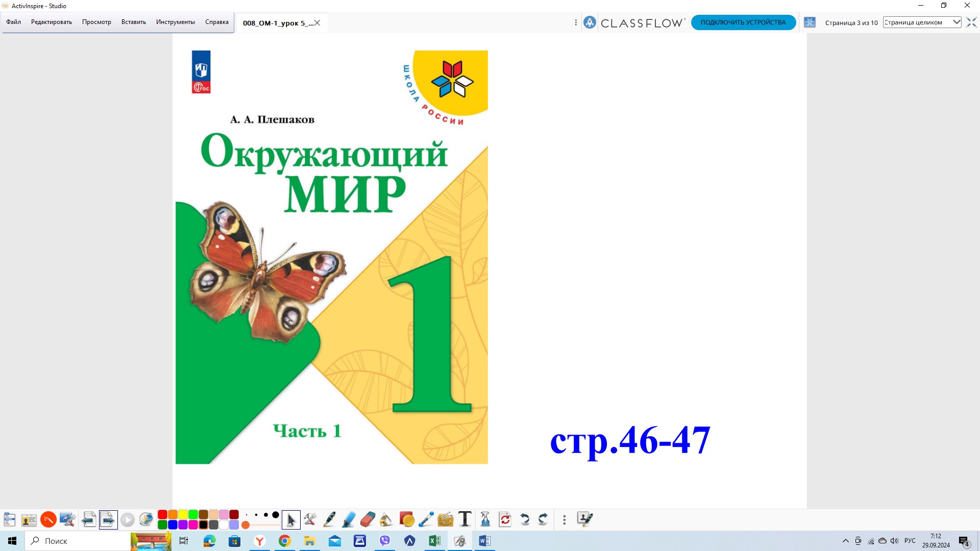Start ExpressPoll with the round play icon
The height and width of the screenshot is (551, 980).
pos(128,520)
